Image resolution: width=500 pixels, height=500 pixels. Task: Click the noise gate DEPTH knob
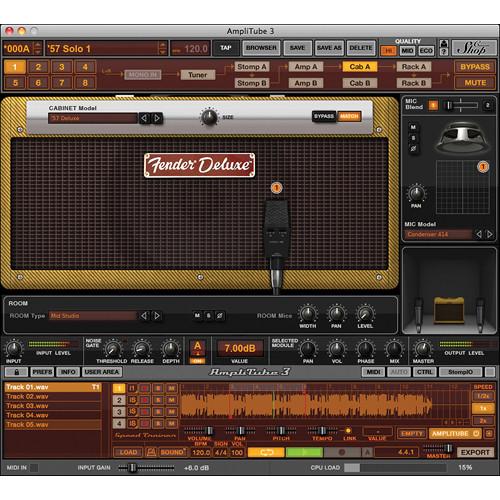point(171,349)
